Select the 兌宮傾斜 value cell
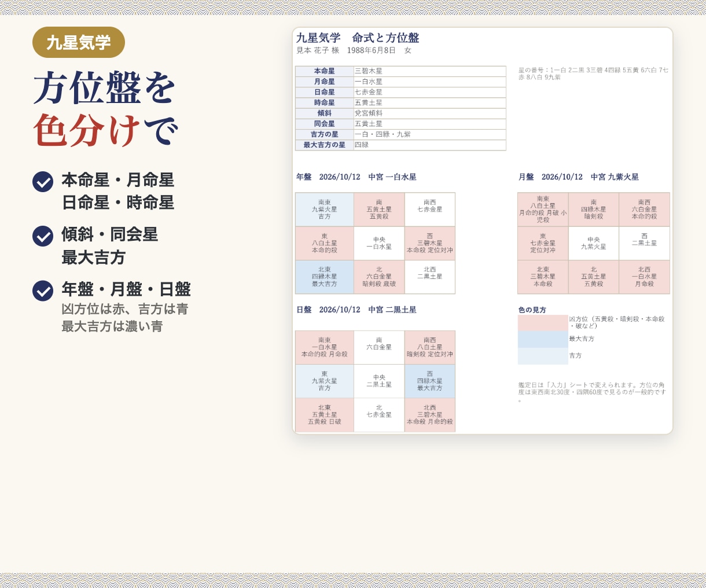The height and width of the screenshot is (588, 706). click(430, 113)
